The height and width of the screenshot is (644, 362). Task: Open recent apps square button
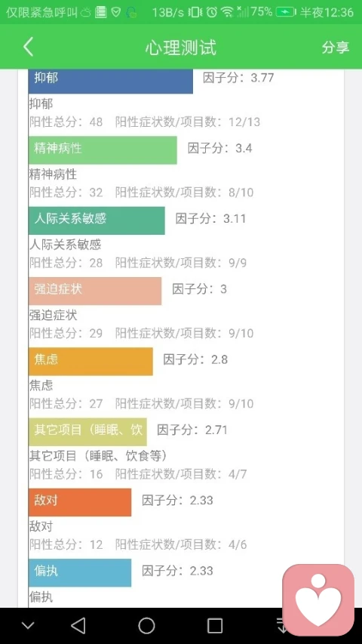pos(215,626)
